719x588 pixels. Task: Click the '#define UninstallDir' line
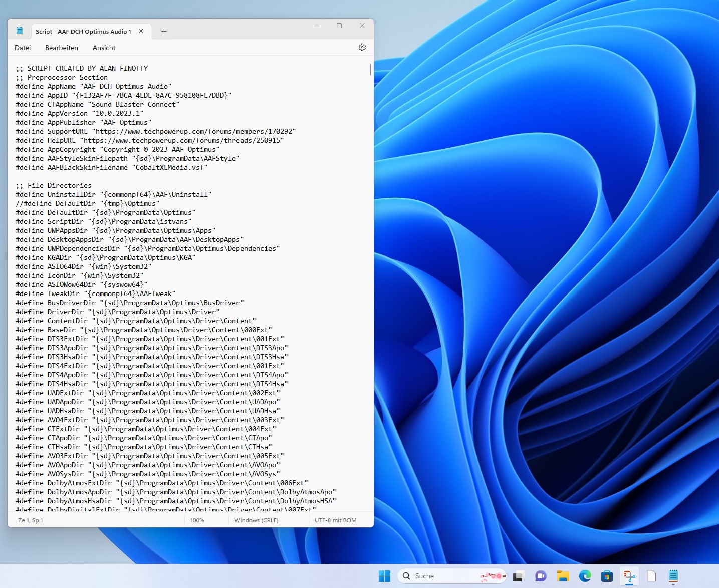click(114, 194)
